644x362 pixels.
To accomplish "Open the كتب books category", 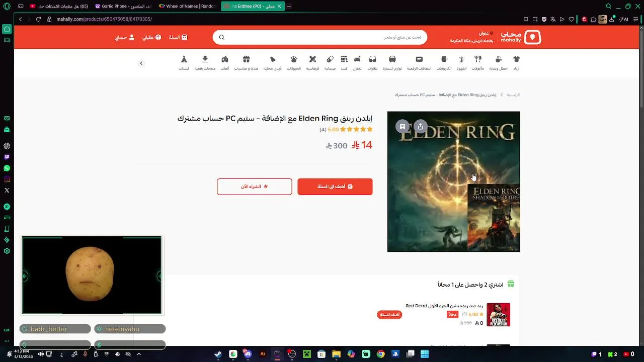I will pyautogui.click(x=344, y=63).
